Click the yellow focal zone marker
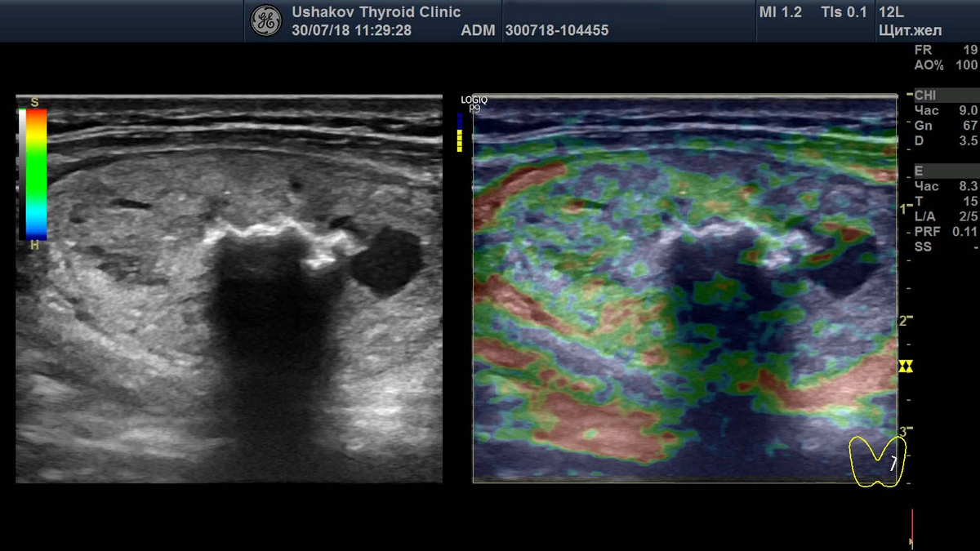980x551 pixels. [x=905, y=366]
